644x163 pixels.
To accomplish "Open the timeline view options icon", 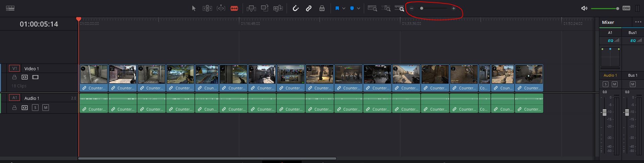I will point(10,8).
